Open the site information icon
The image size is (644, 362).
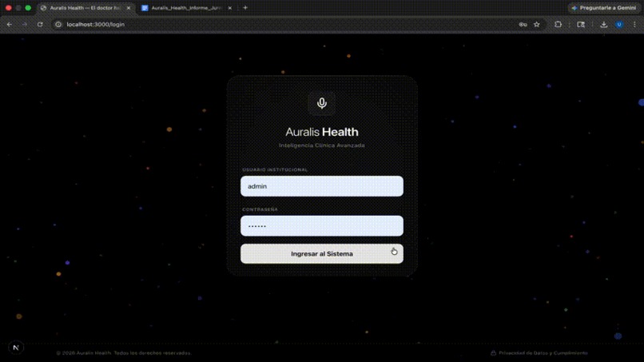[58, 24]
